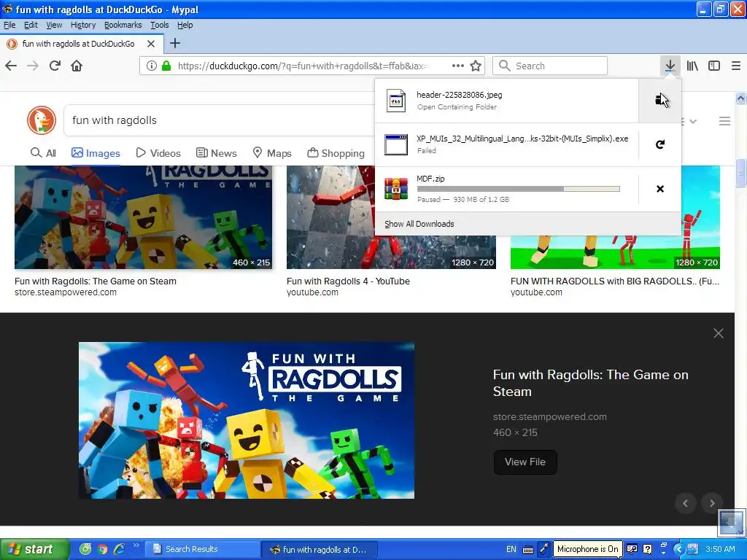The height and width of the screenshot is (560, 747).
Task: Click Show All Downloads
Action: coord(419,224)
